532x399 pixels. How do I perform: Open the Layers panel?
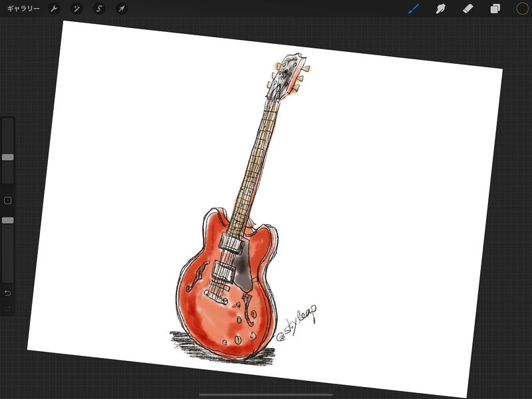pos(495,9)
